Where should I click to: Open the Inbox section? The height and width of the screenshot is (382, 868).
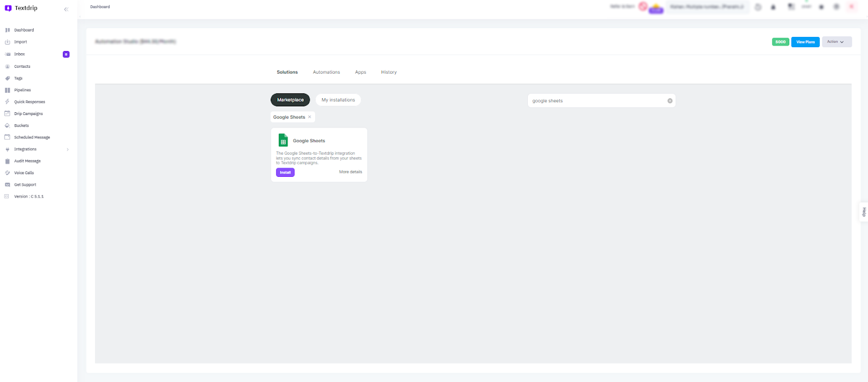click(x=20, y=54)
